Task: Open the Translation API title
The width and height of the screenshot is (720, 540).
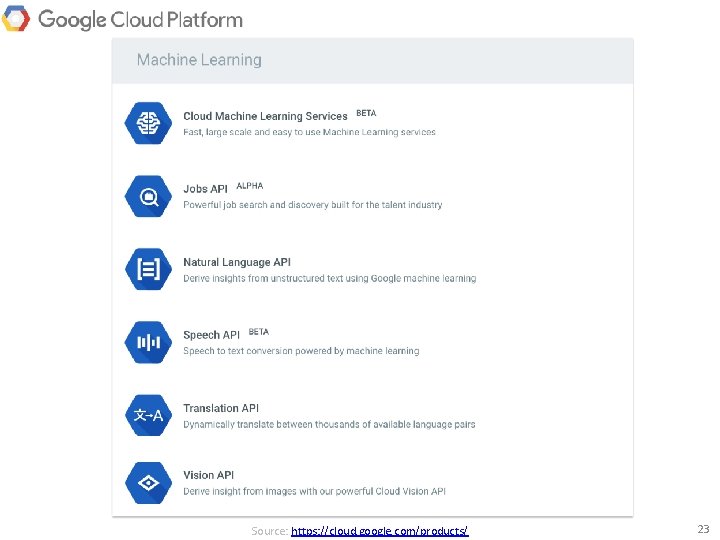Action: 221,408
